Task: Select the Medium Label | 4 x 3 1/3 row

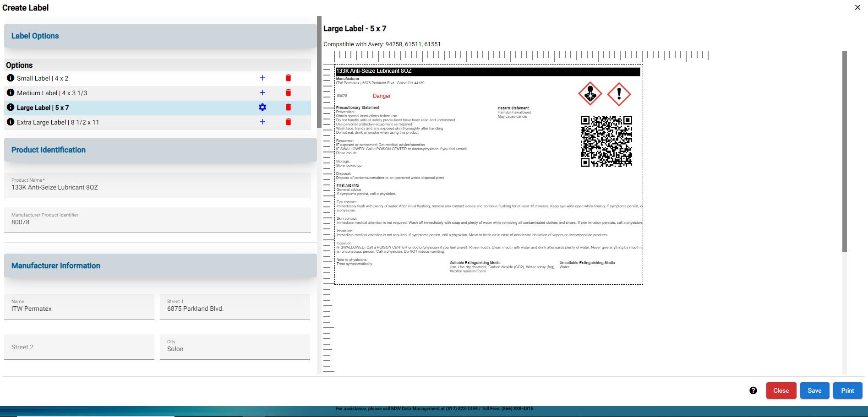Action: click(158, 93)
